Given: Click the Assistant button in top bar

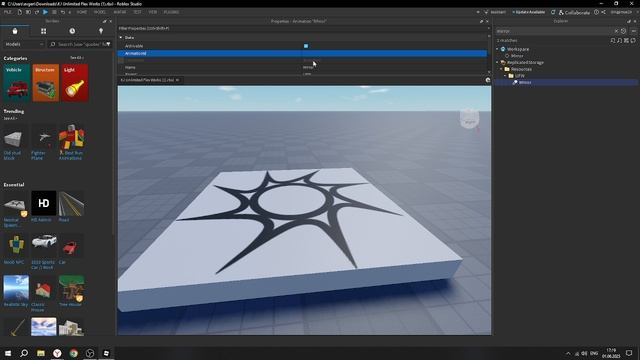Looking at the screenshot, I should point(495,12).
